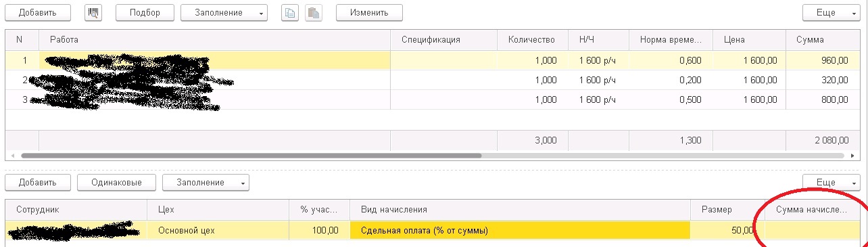The image size is (868, 247).
Task: Click the Одинаковые button
Action: 116,183
